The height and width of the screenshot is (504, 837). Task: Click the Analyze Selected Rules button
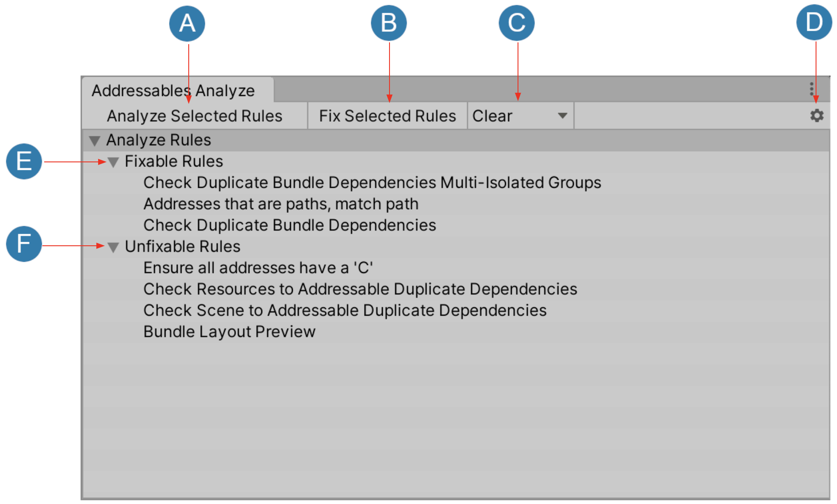click(x=195, y=116)
